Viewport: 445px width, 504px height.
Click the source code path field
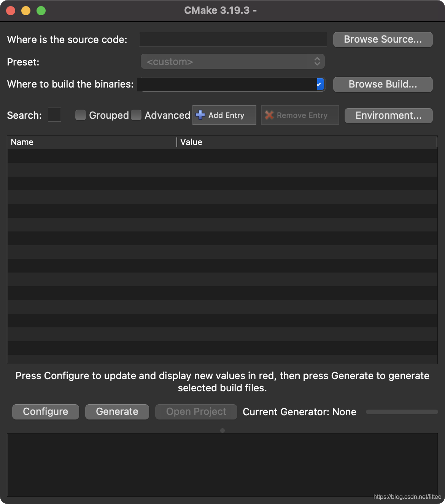point(233,39)
